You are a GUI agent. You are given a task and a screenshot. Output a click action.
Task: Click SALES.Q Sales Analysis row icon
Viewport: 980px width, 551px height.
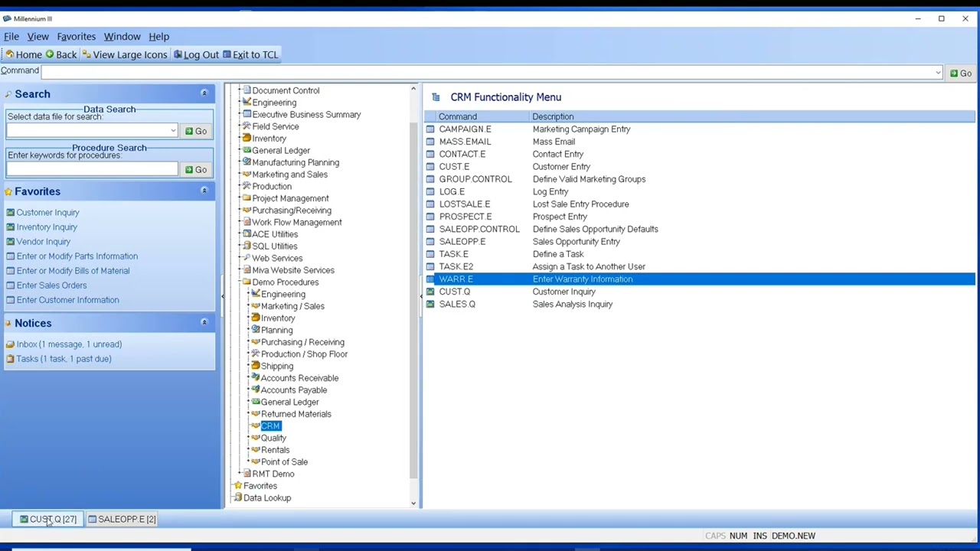[x=430, y=304]
